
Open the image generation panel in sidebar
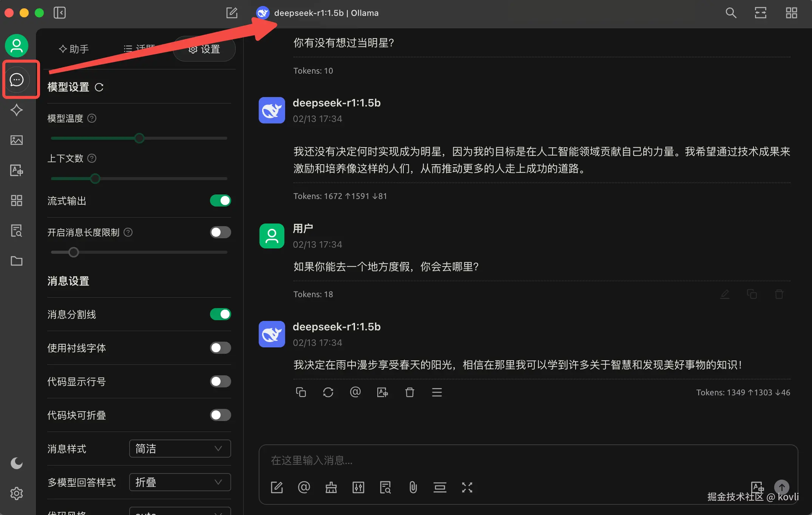click(16, 140)
